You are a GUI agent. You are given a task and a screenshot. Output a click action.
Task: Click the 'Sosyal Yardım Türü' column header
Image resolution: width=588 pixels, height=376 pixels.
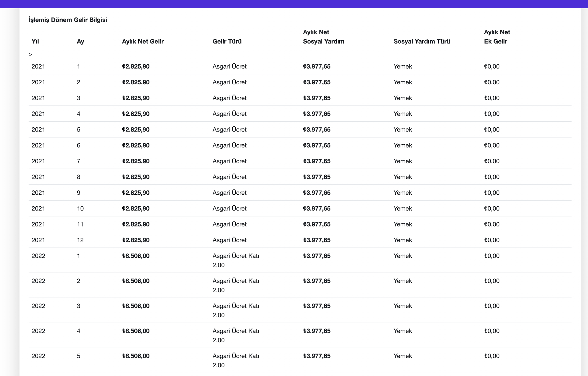(x=422, y=41)
